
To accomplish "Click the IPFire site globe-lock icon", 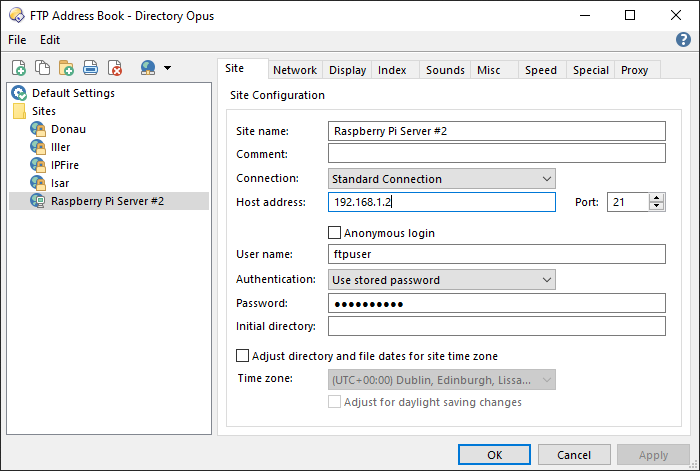I will click(38, 165).
